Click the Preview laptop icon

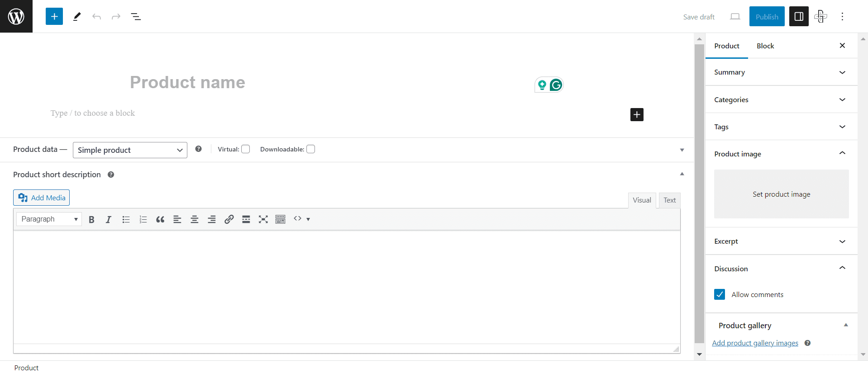pos(735,17)
